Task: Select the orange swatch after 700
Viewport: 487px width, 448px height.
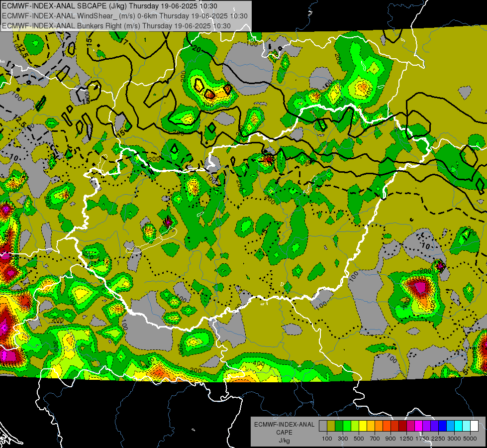Action: coord(379,426)
